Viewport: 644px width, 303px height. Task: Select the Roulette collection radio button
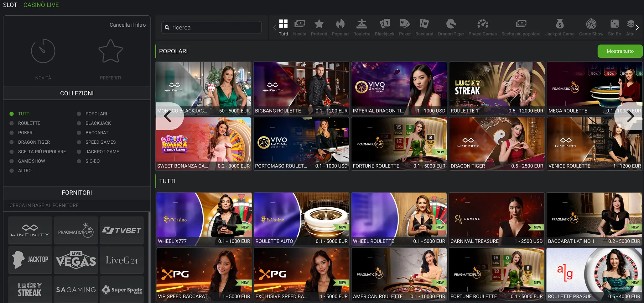[12, 123]
